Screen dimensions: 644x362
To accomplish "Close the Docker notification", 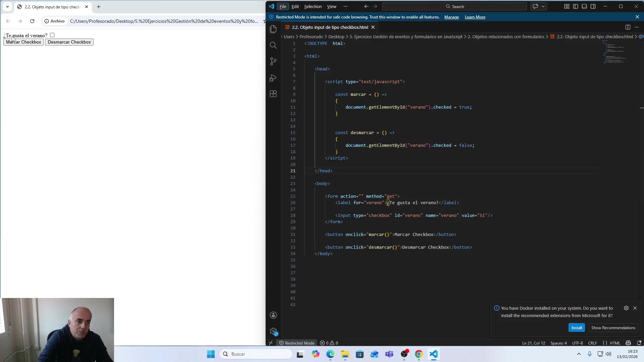I will pos(635,308).
